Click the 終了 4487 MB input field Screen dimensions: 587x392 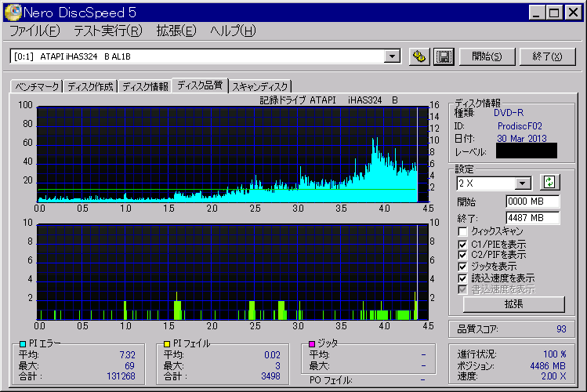[x=533, y=218]
